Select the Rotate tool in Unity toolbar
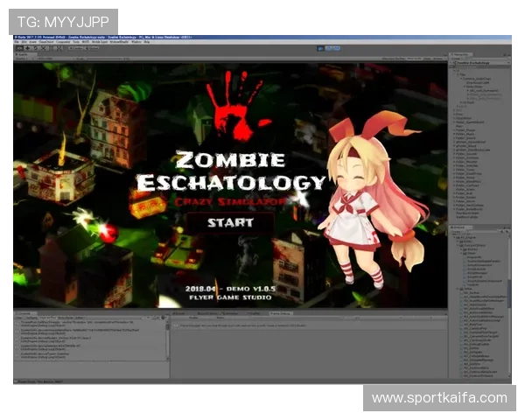The height and width of the screenshot is (420, 525). [x=35, y=48]
